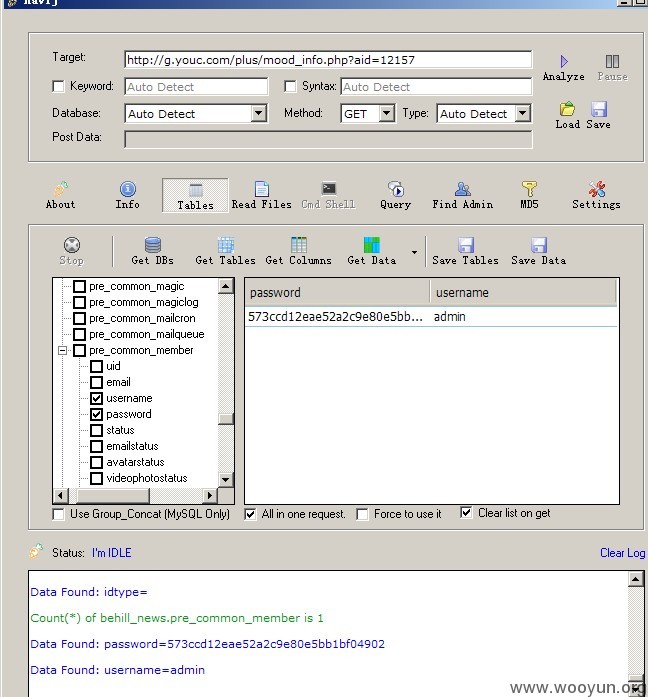Click the Target URL field
Screen dimensions: 648x697
coord(328,60)
